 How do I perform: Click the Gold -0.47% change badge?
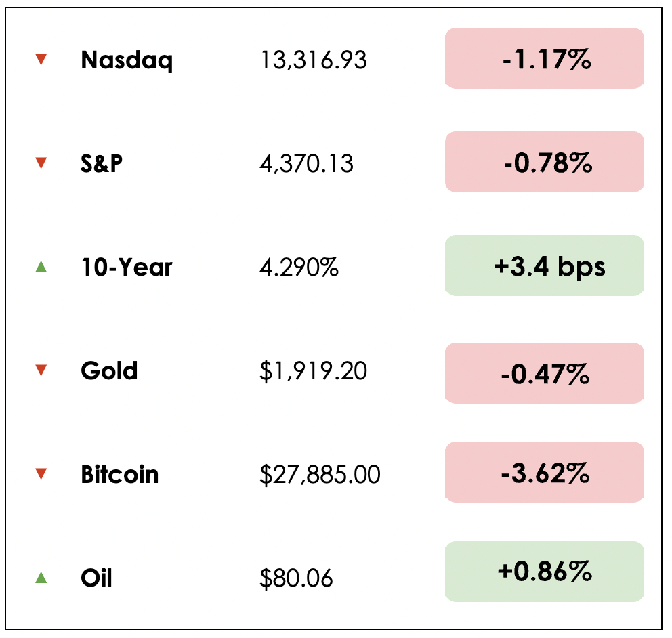click(x=545, y=374)
